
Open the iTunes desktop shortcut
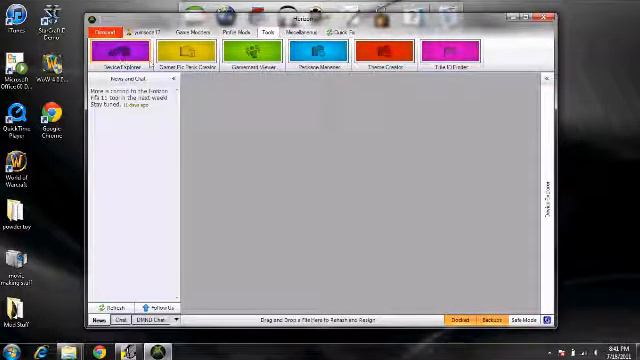[16, 18]
